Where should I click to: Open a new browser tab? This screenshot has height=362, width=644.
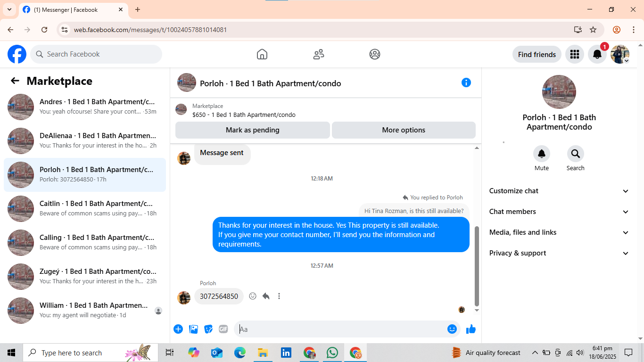pos(138,9)
